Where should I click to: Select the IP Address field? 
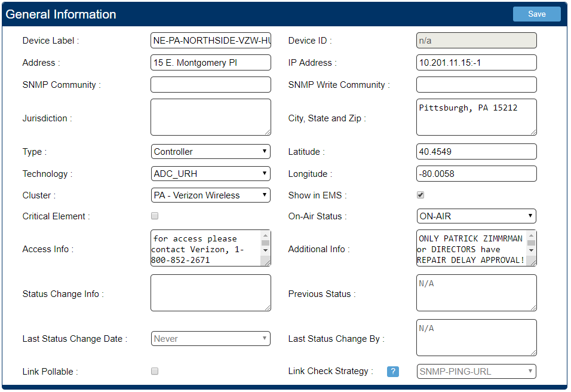click(476, 63)
